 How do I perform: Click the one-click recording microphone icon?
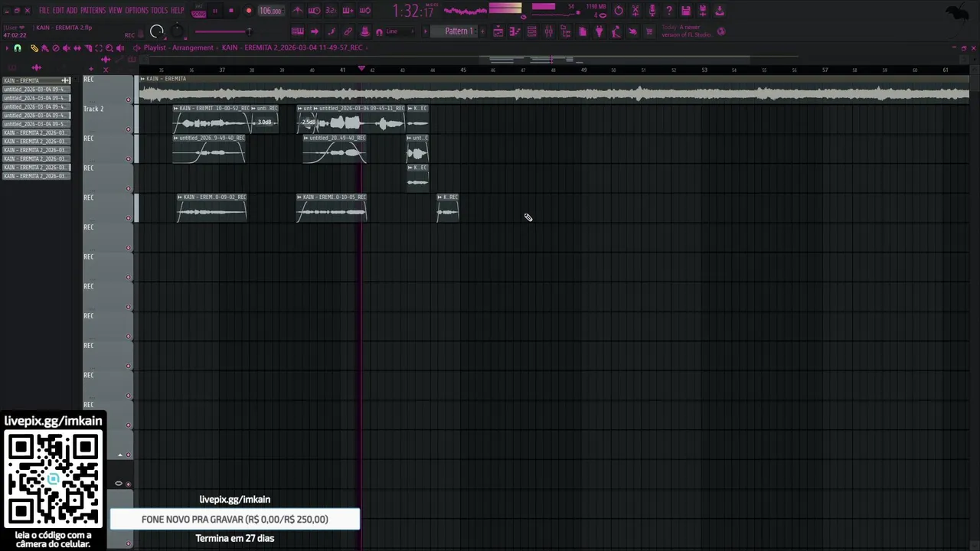pyautogui.click(x=652, y=11)
